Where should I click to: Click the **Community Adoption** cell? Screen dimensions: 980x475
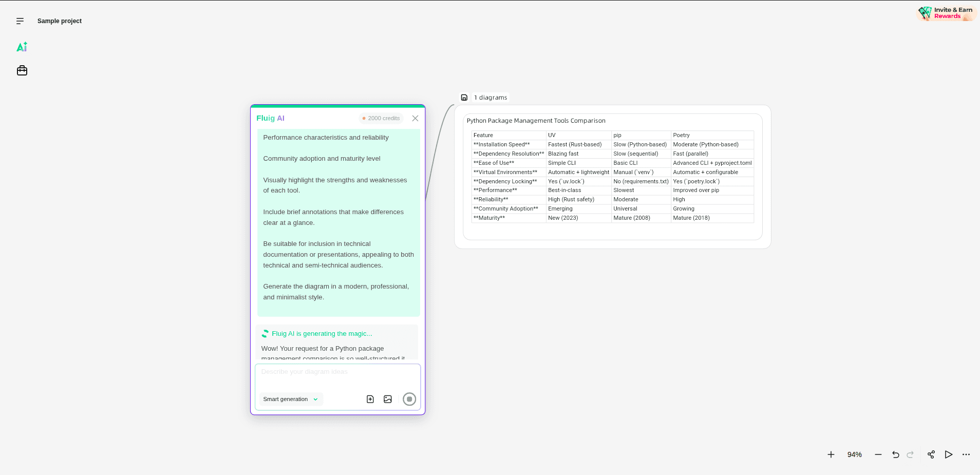(508, 208)
